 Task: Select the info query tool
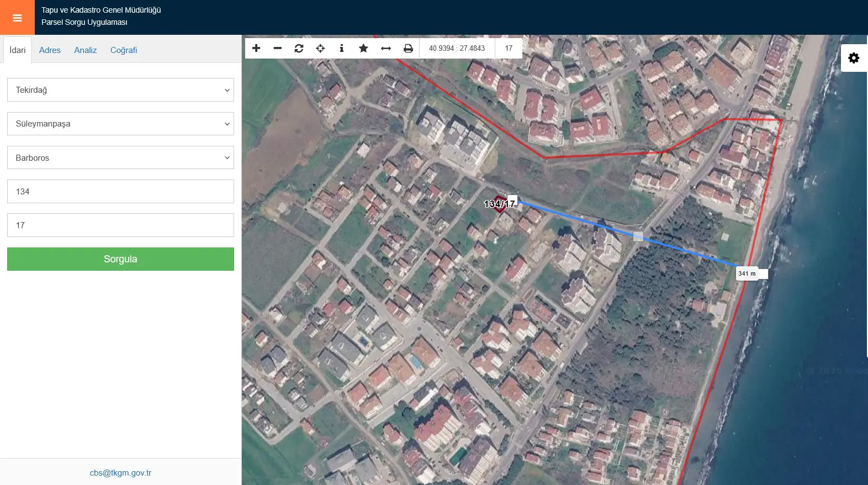pyautogui.click(x=342, y=48)
